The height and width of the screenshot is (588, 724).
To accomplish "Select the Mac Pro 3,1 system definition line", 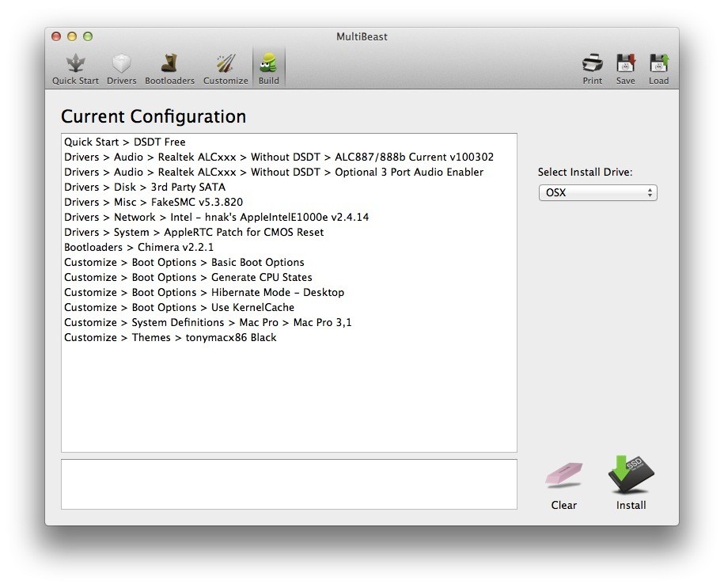I will [x=208, y=323].
